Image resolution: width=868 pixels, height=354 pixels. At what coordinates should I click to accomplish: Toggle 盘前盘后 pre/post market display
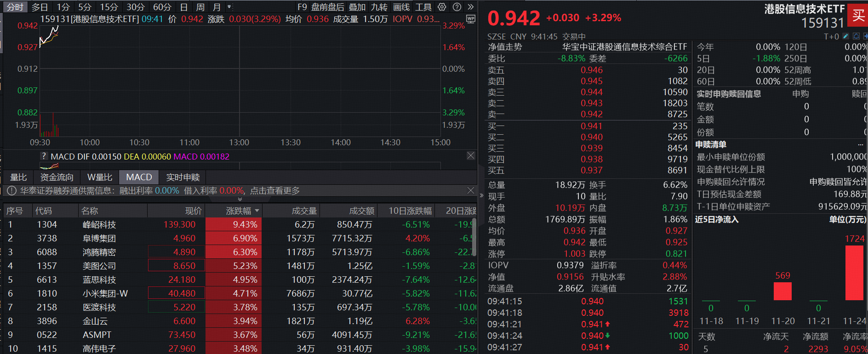point(327,7)
